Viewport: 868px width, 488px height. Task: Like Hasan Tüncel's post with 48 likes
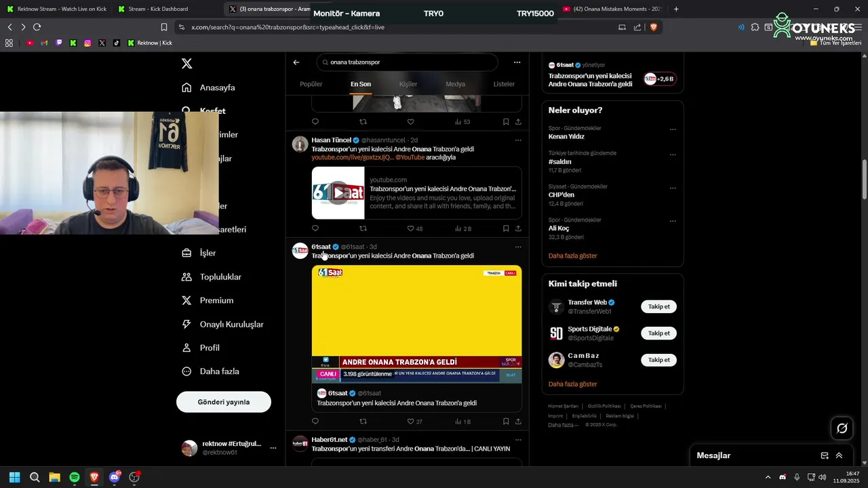pyautogui.click(x=414, y=228)
